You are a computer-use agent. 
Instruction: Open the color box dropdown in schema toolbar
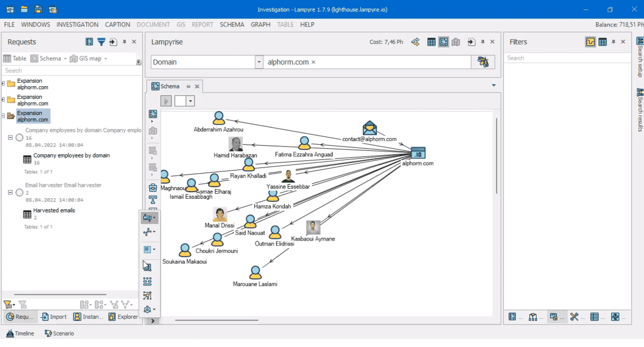(x=190, y=101)
